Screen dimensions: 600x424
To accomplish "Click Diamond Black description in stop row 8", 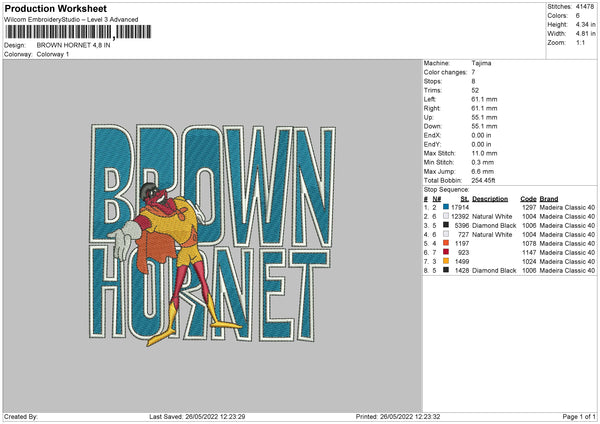I will [494, 271].
